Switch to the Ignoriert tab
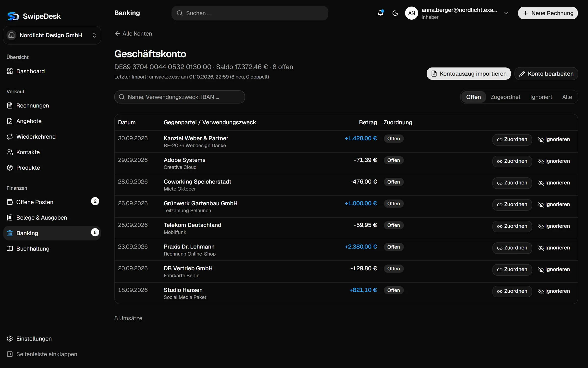This screenshot has height=368, width=588. click(541, 97)
